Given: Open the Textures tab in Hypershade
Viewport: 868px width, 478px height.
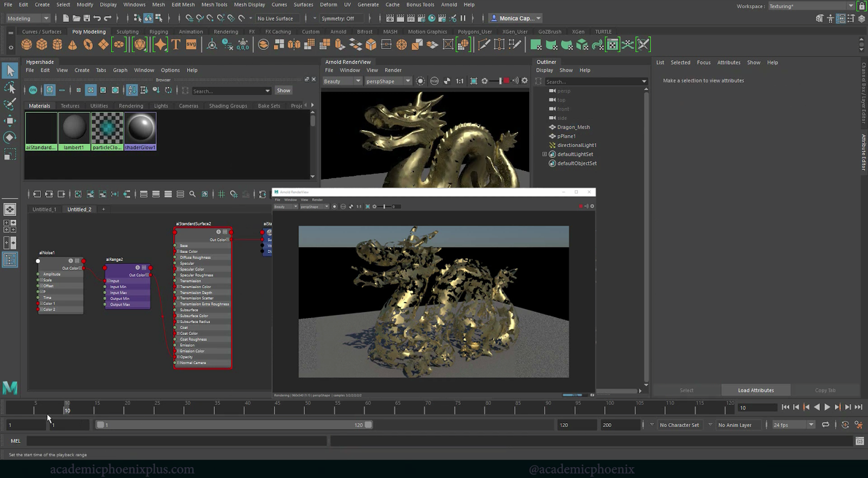Looking at the screenshot, I should coord(70,106).
